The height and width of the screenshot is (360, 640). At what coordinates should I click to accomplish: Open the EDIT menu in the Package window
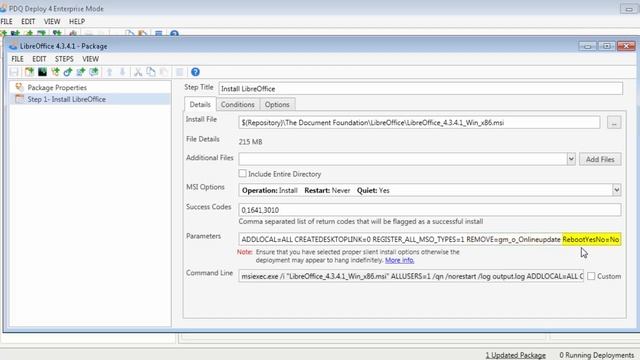tap(39, 59)
